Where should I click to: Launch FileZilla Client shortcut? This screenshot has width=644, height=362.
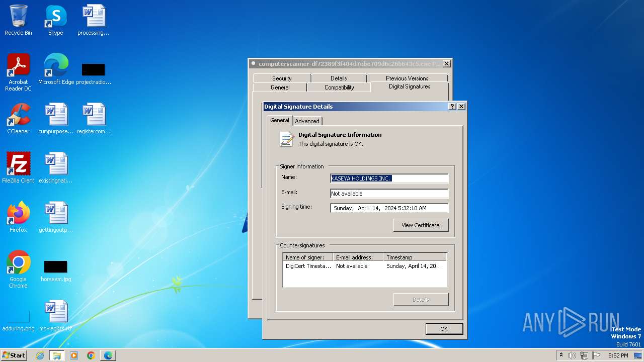18,167
